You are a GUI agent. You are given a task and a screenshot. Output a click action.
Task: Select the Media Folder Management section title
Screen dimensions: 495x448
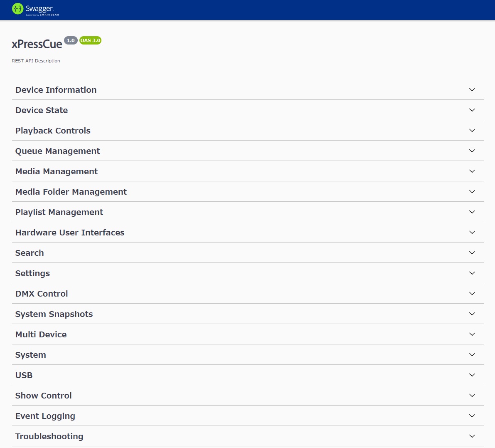click(71, 192)
